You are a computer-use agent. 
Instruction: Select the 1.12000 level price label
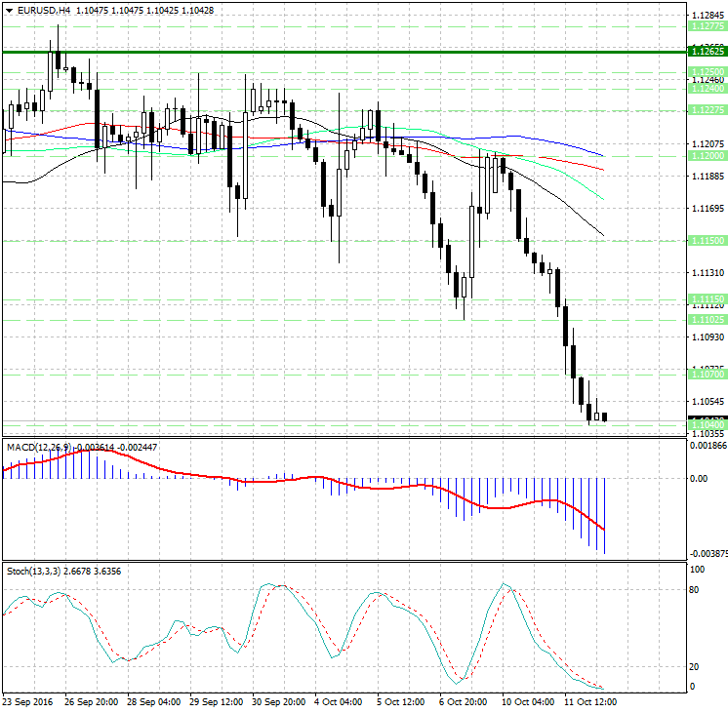click(706, 156)
